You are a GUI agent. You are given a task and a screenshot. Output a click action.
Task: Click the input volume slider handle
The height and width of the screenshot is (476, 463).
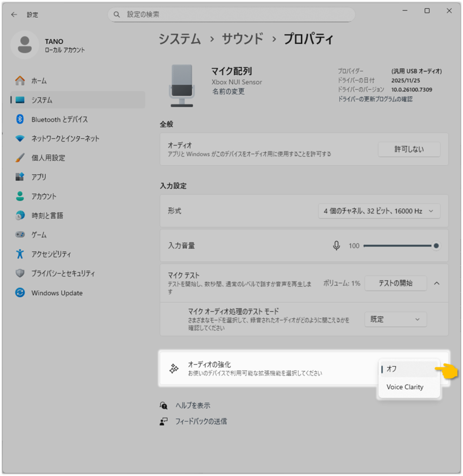[436, 245]
